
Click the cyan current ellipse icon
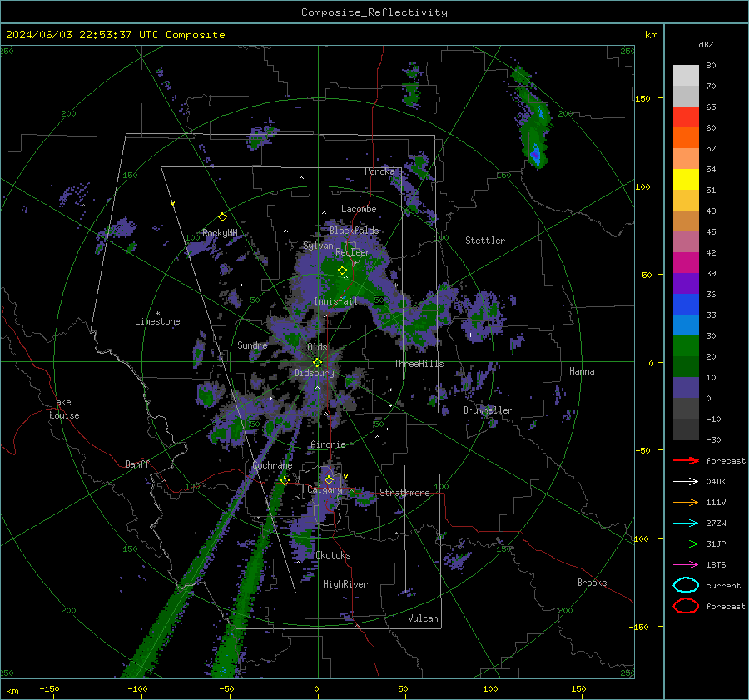click(686, 585)
